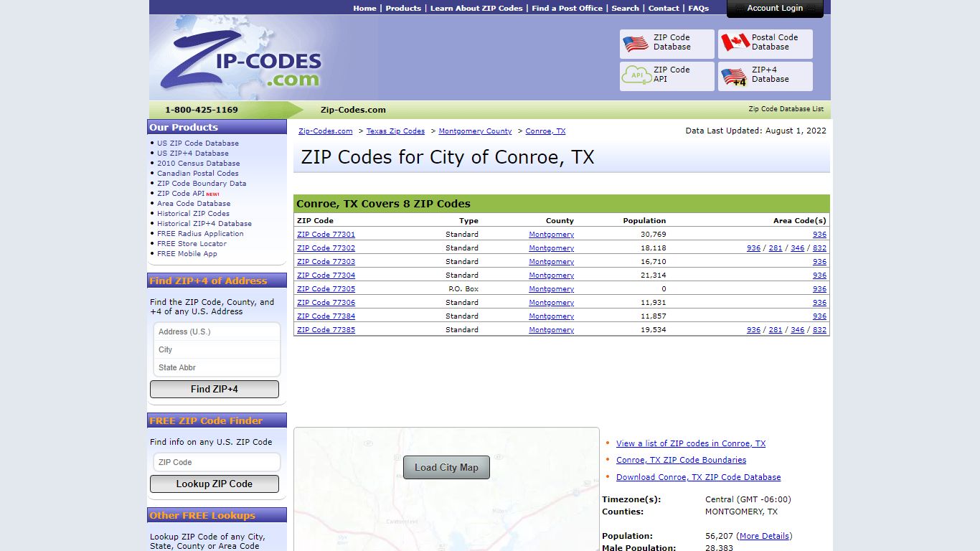This screenshot has width=980, height=551.
Task: Open Historical ZIP+4 Database link
Action: point(204,224)
